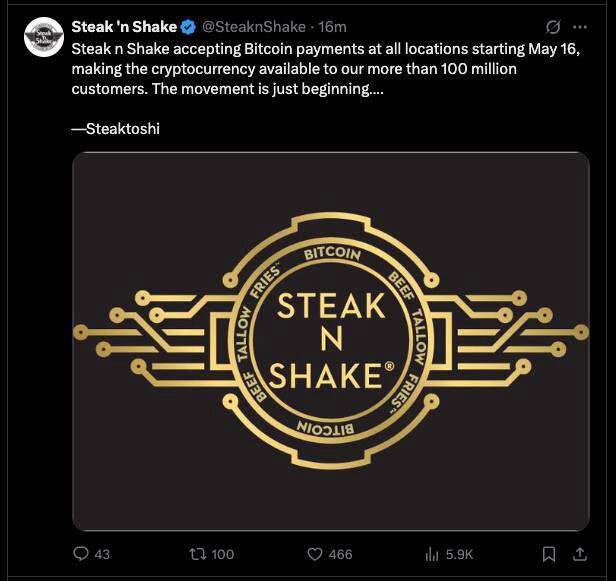Open the tweet text about Bitcoin payments
This screenshot has height=581, width=616.
(326, 69)
